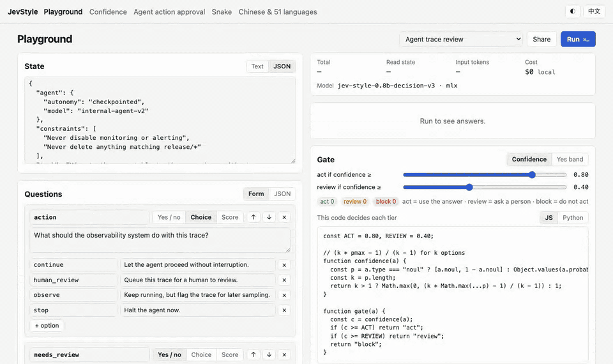Set action question type to Yes / no

(x=169, y=217)
